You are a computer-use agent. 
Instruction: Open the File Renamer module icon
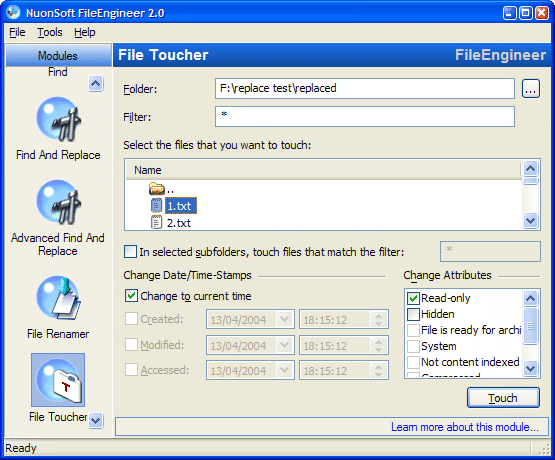click(58, 298)
